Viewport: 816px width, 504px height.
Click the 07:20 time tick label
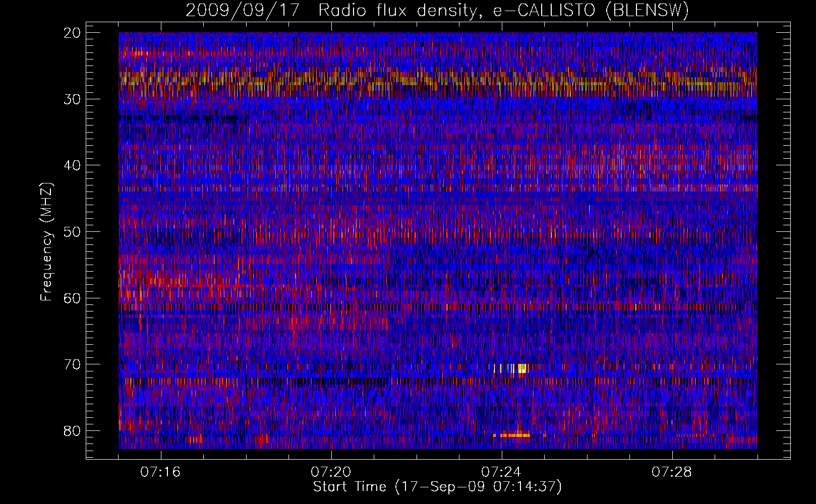331,472
